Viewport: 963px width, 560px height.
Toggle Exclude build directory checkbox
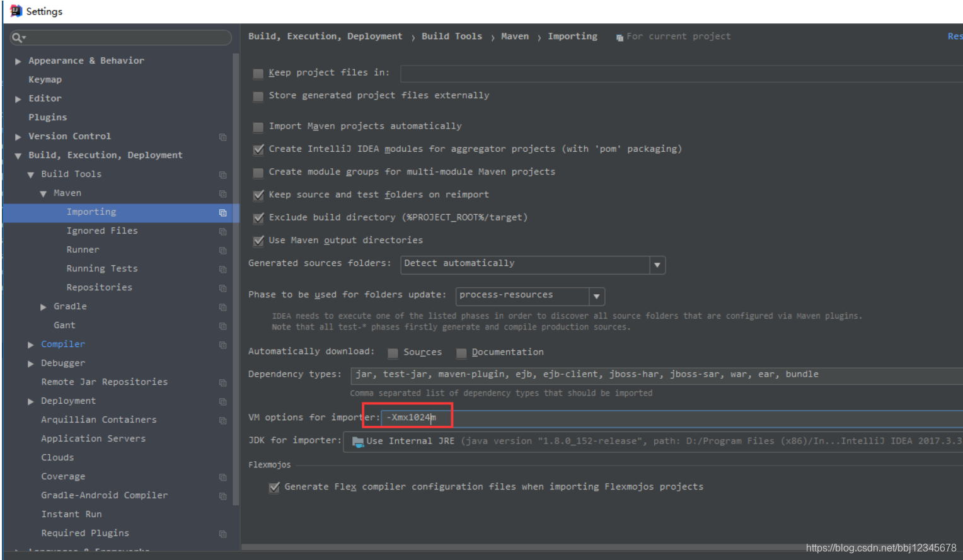click(x=258, y=218)
